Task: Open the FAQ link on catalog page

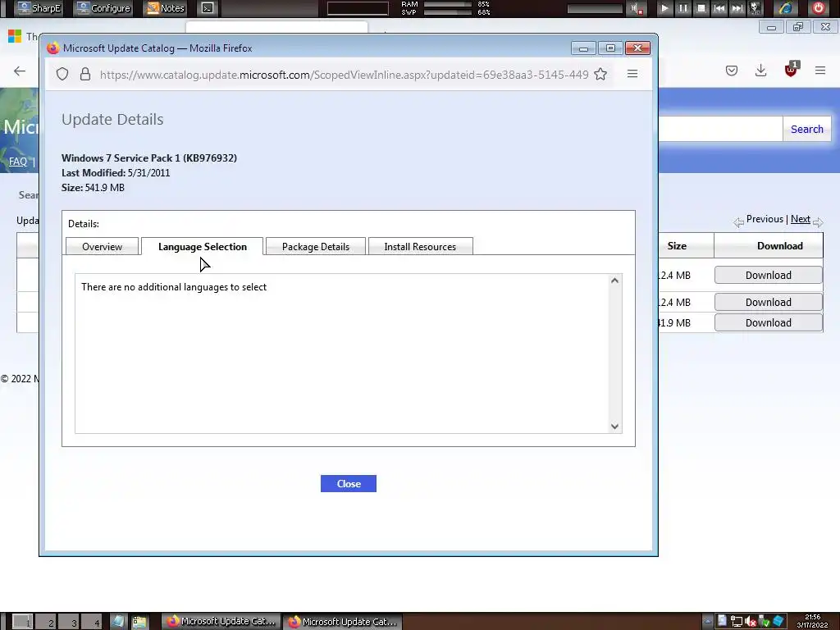Action: pyautogui.click(x=18, y=162)
